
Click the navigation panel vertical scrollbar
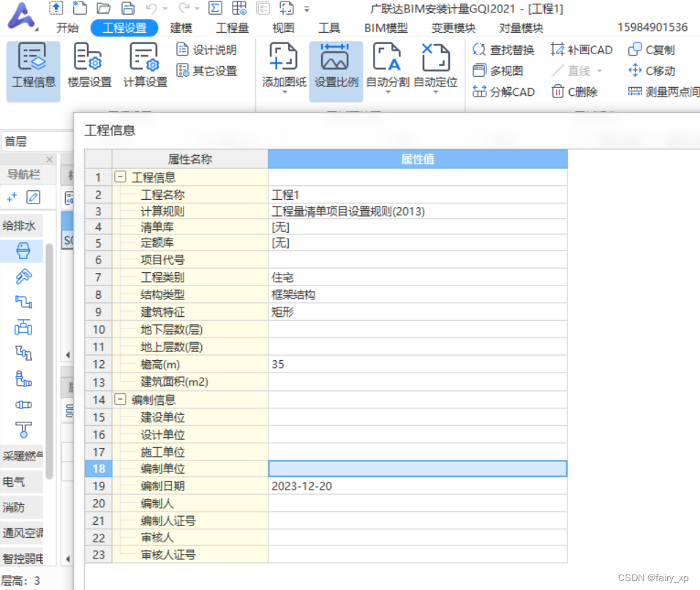[49, 362]
